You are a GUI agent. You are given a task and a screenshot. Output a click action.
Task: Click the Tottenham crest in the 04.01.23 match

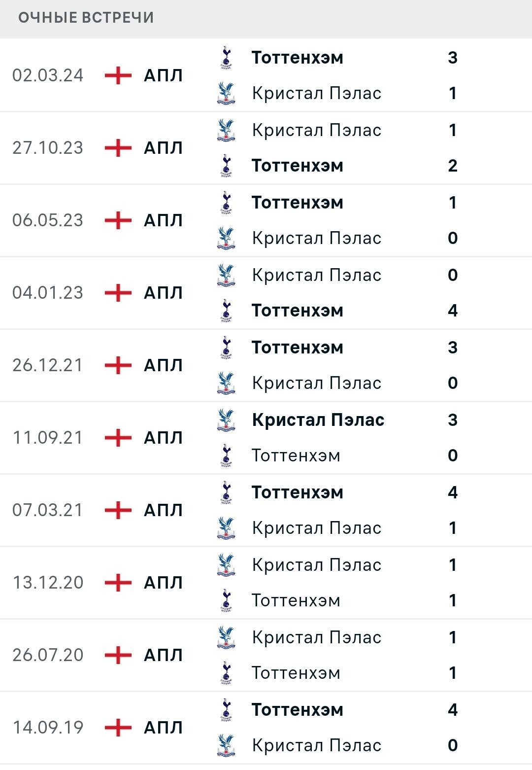point(226,311)
